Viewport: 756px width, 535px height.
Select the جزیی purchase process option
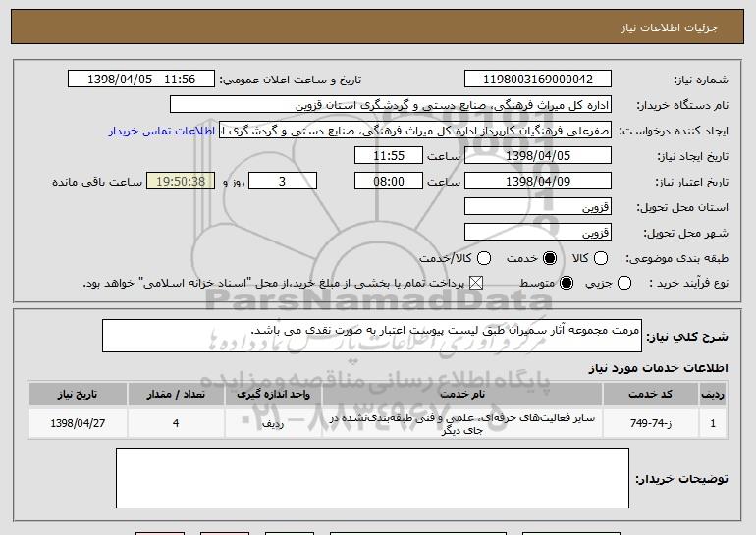coord(624,283)
